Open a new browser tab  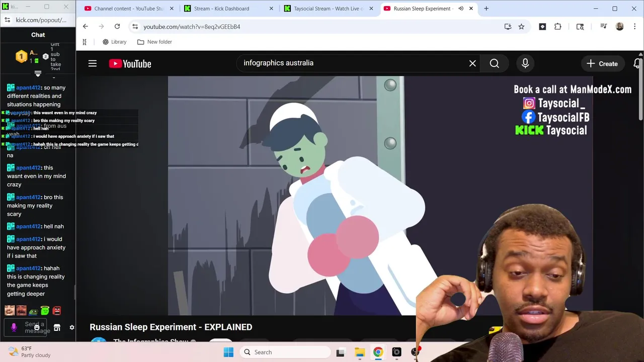pyautogui.click(x=486, y=9)
